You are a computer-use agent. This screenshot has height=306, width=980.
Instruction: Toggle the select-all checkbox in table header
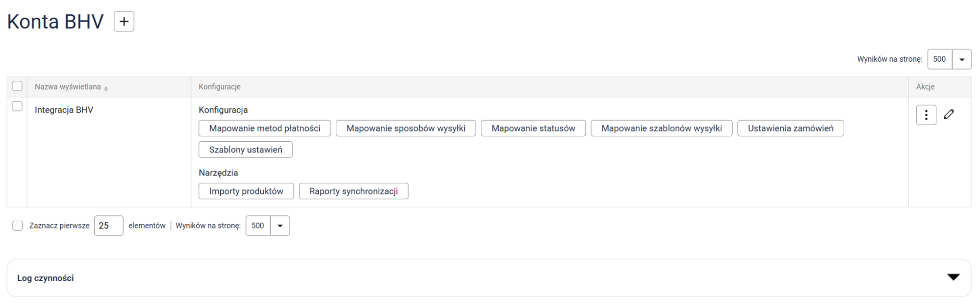click(17, 86)
